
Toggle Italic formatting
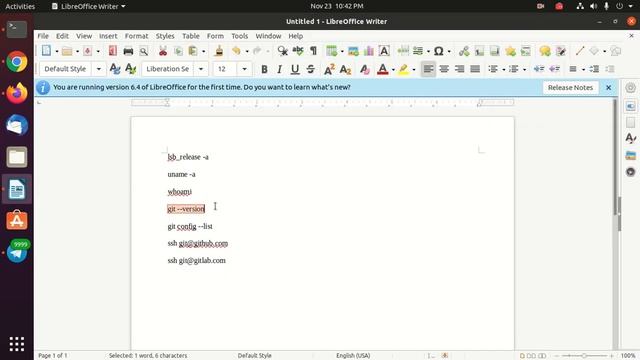280,69
